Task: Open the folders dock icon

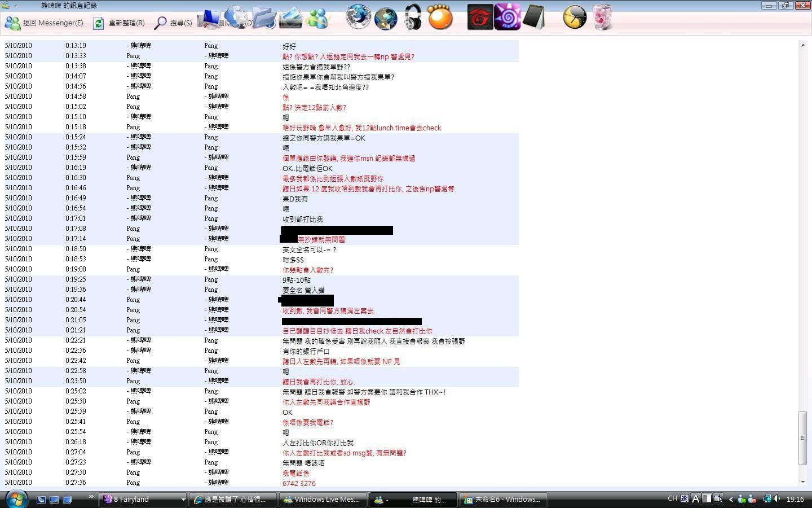Action: (x=263, y=17)
